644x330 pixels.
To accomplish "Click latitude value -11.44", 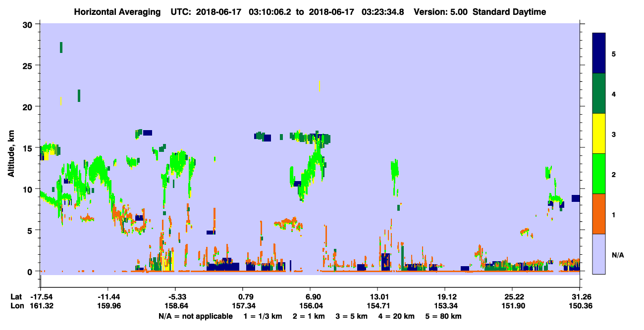I will [x=108, y=297].
